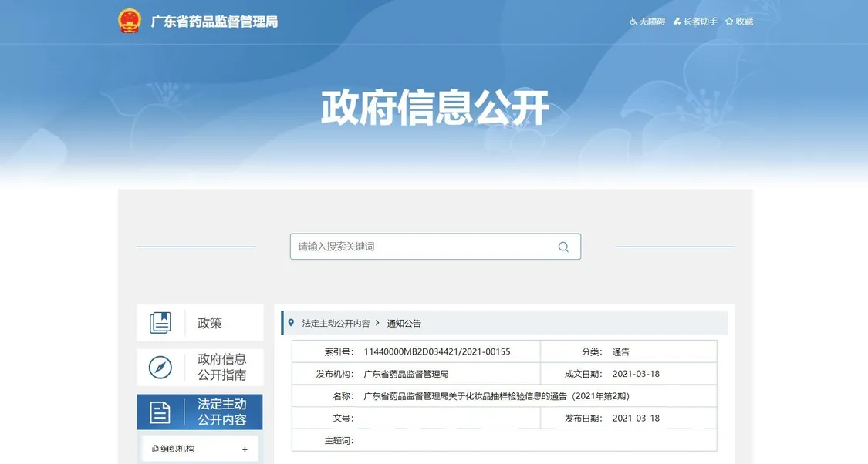Open the 通知公告 breadcrumb link
Viewport: 868px width, 464px height.
[404, 323]
